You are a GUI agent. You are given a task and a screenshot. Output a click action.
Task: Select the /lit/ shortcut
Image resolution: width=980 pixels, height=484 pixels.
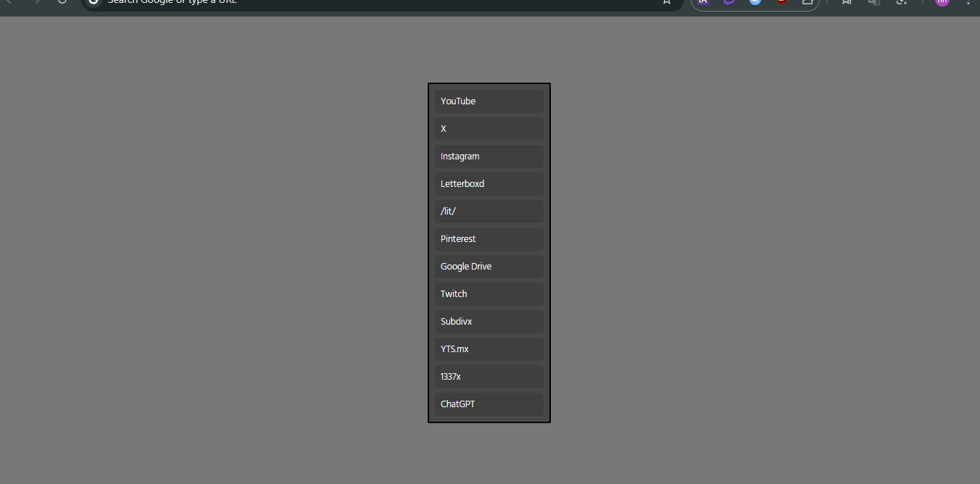click(x=489, y=212)
